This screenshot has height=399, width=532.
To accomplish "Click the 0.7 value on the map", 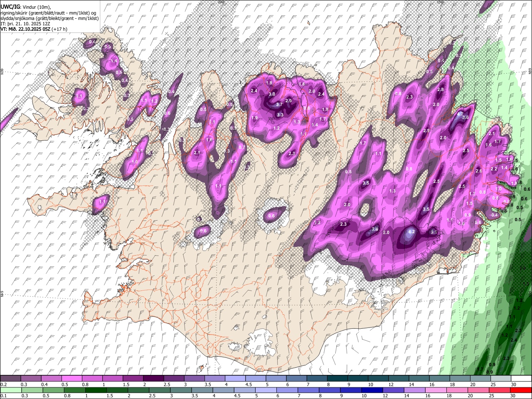I will pos(242,147).
